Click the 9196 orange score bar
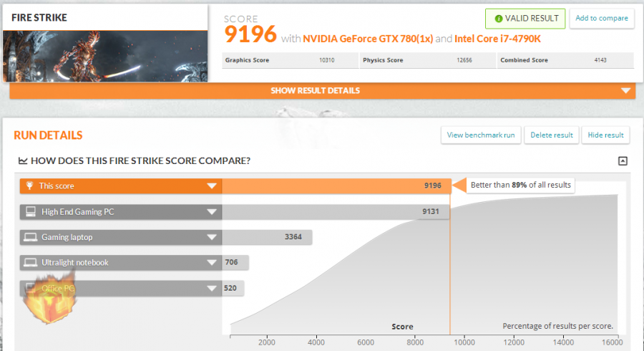The height and width of the screenshot is (351, 644). coord(336,186)
